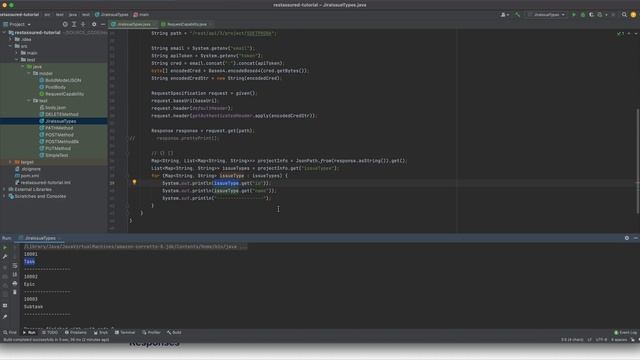The image size is (640, 360).
Task: Expand External Libraries node
Action: click(4, 189)
